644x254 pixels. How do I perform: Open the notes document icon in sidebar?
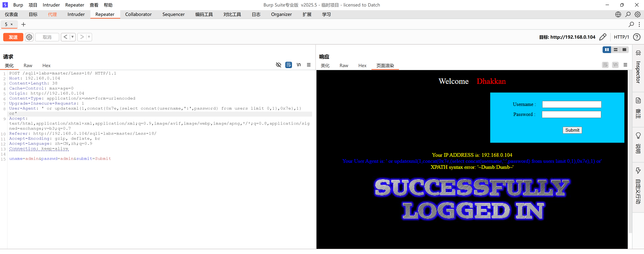pos(638,100)
